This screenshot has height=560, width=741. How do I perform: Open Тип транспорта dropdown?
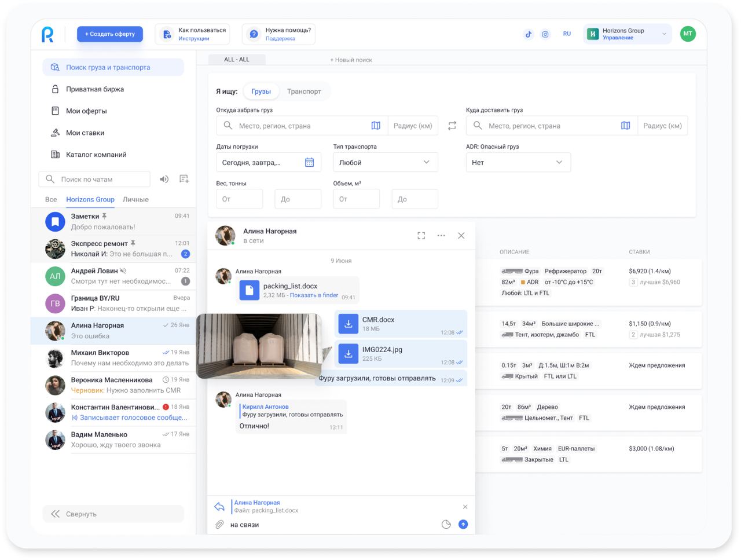pyautogui.click(x=386, y=163)
